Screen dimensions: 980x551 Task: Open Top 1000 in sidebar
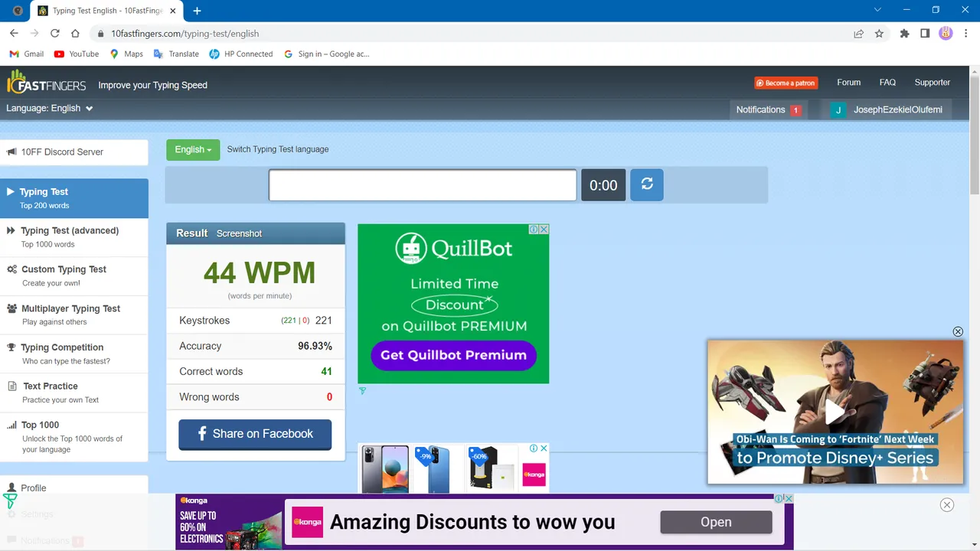pyautogui.click(x=74, y=436)
